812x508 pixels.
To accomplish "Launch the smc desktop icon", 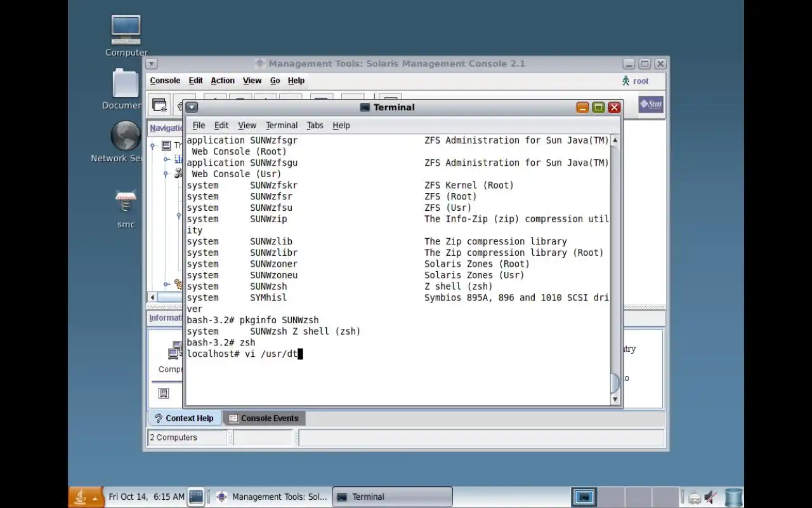I will (126, 202).
